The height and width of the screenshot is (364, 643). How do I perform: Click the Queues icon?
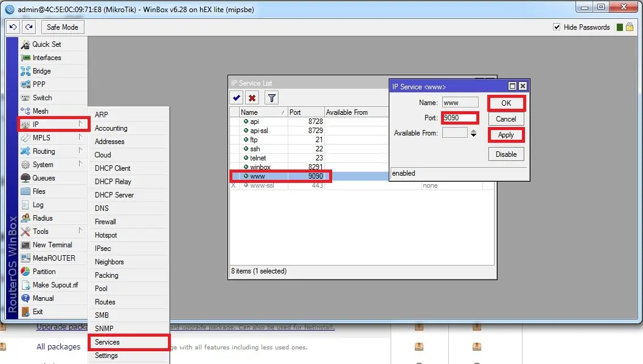pyautogui.click(x=26, y=177)
